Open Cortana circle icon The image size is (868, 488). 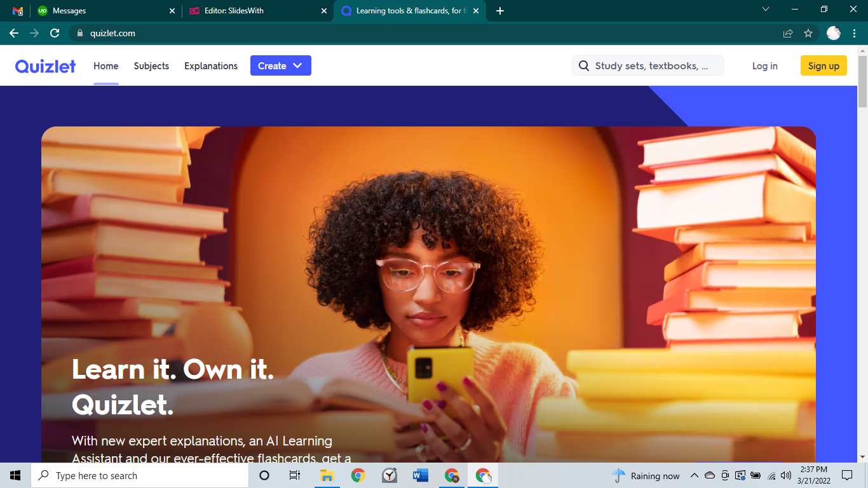click(264, 475)
